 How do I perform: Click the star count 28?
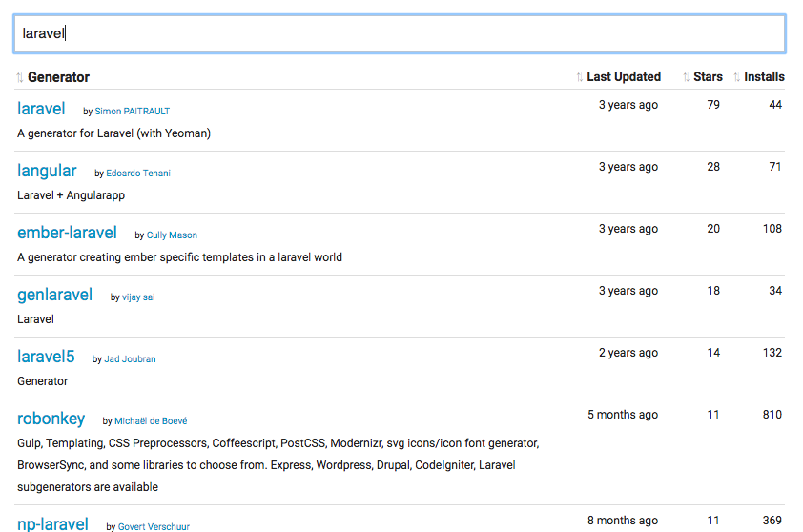(713, 167)
